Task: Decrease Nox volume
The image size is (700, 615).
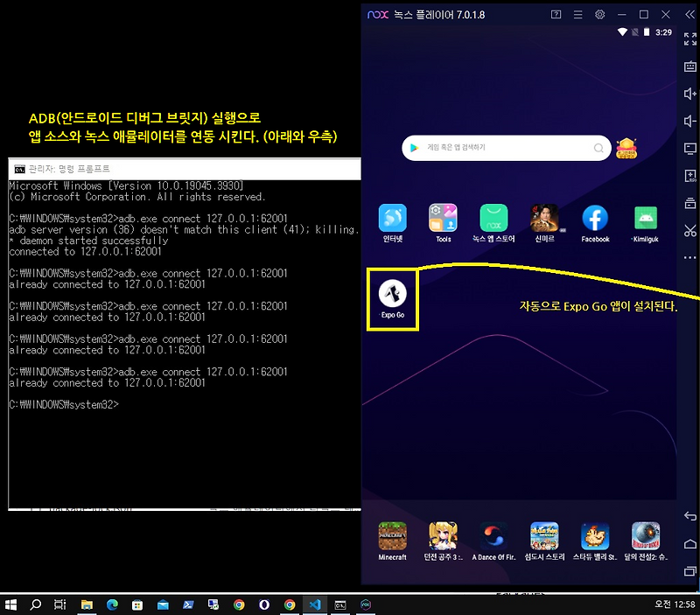Action: (x=689, y=121)
